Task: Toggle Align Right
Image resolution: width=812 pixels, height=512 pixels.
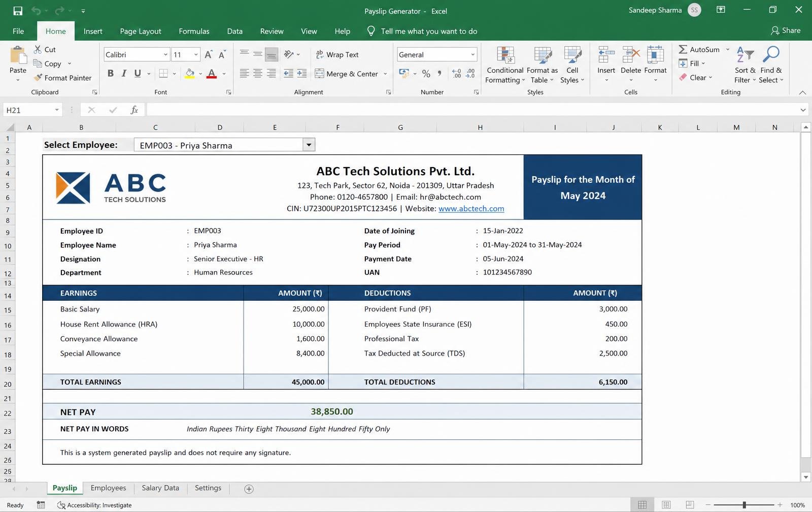Action: point(272,74)
